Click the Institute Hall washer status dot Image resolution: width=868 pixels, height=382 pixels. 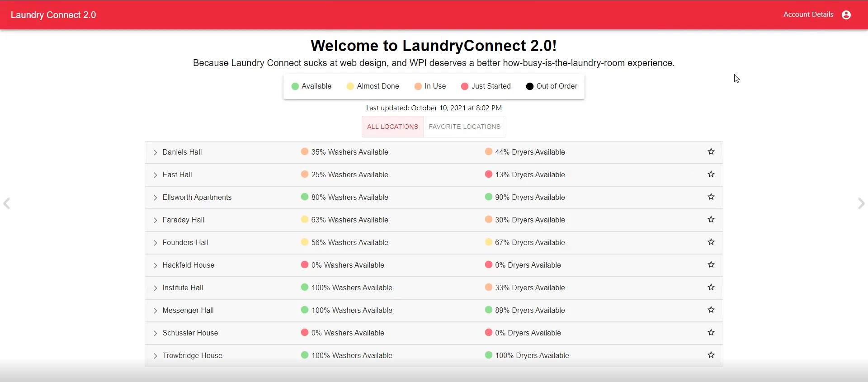(305, 287)
